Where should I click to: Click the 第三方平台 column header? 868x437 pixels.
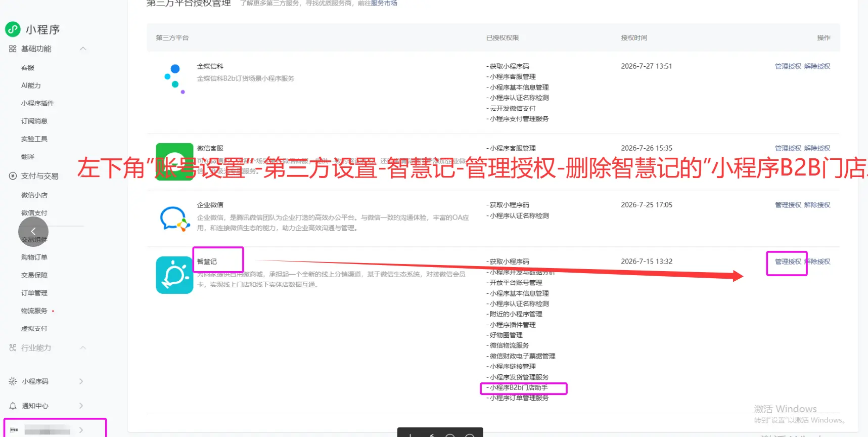tap(172, 38)
